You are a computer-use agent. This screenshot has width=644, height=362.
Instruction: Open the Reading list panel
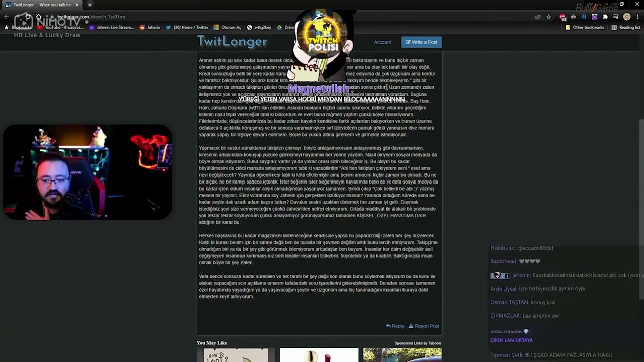click(626, 27)
